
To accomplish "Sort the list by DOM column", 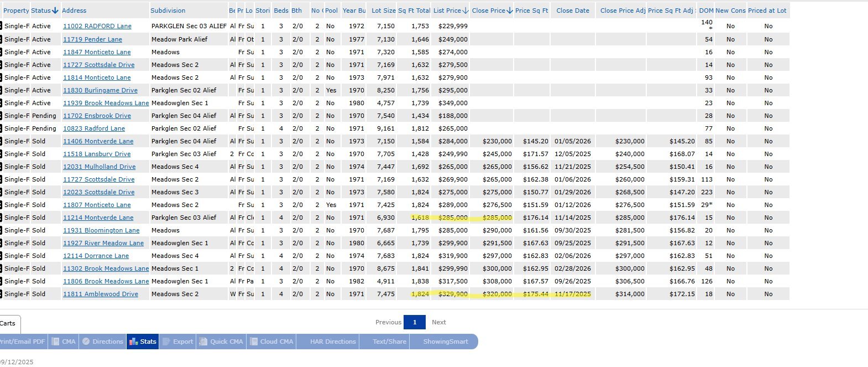I will tap(705, 11).
